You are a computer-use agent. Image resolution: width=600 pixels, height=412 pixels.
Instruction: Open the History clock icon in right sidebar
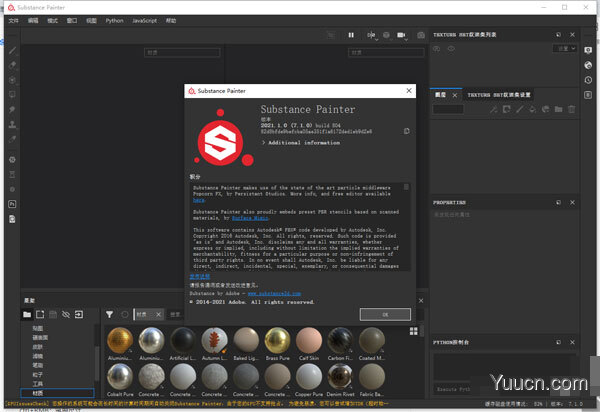(x=588, y=80)
